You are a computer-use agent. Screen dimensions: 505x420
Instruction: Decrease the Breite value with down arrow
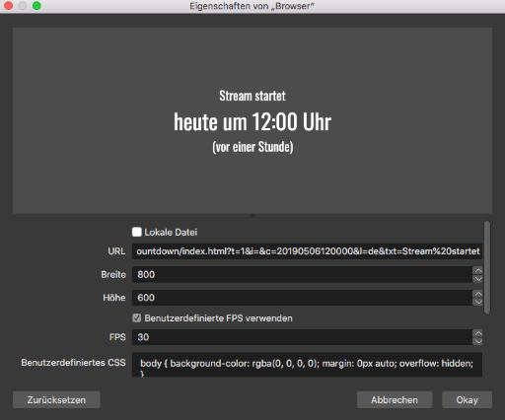(477, 279)
